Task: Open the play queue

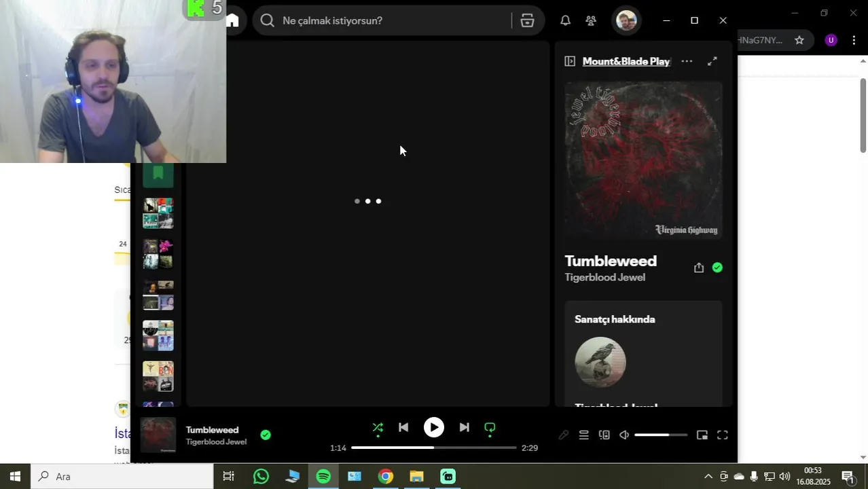Action: pyautogui.click(x=583, y=435)
